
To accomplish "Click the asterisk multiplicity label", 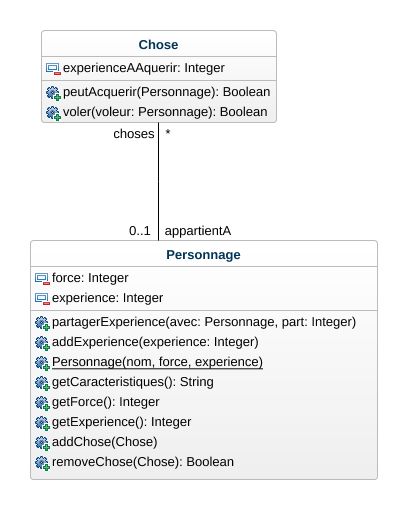I will [x=168, y=132].
